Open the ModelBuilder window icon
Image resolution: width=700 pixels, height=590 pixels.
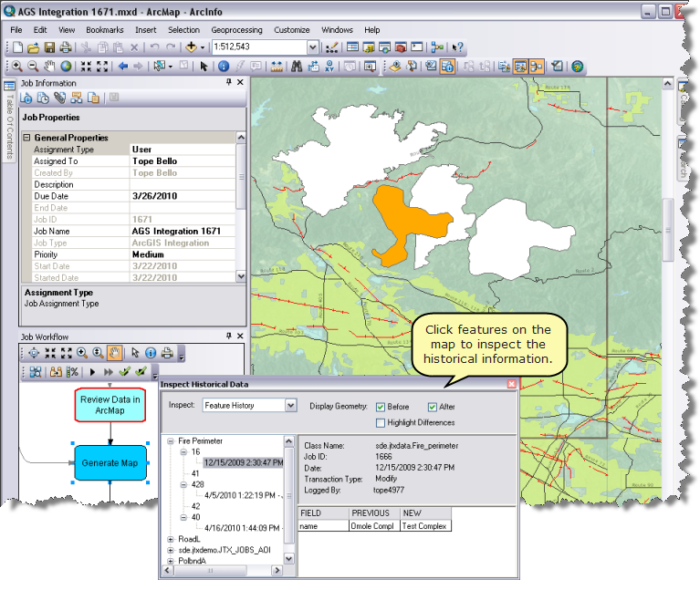pos(437,47)
